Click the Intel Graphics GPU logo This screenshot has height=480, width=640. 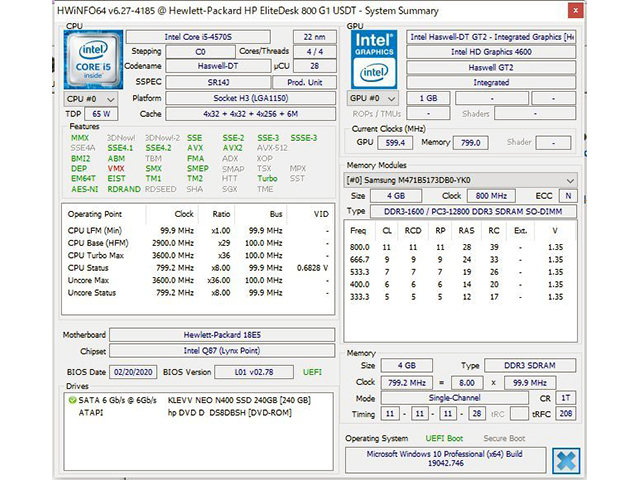pos(374,59)
